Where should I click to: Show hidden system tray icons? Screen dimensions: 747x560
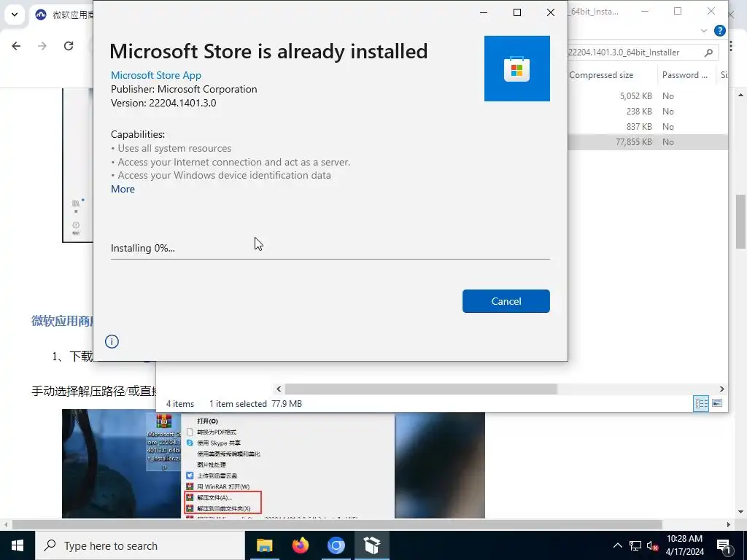point(617,545)
